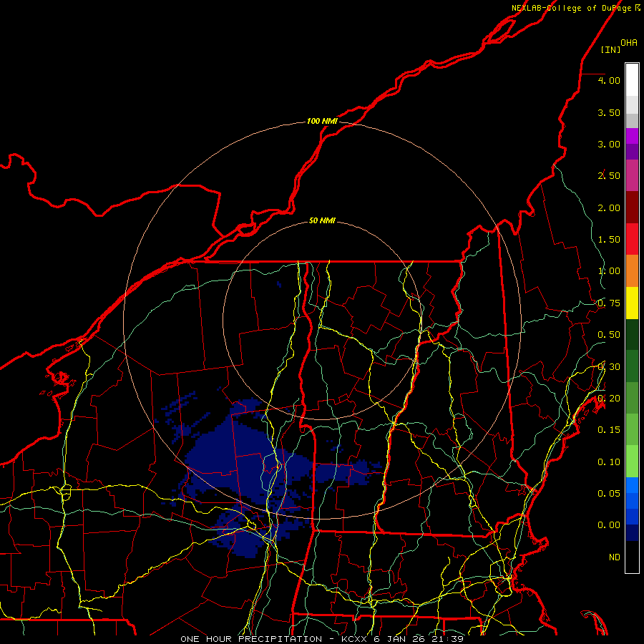This screenshot has height=644, width=644.
Task: Click the 100 NMI range ring label
Action: tap(322, 121)
